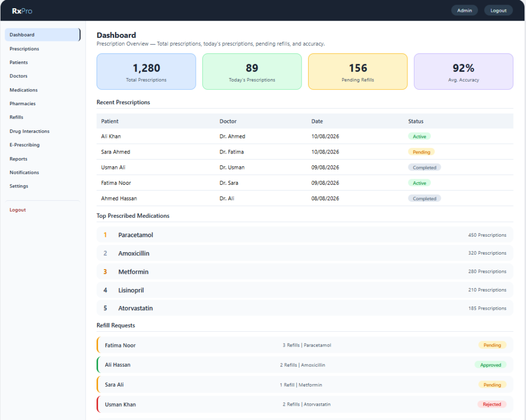This screenshot has width=526, height=420.
Task: Click the RxPro logo
Action: [22, 11]
